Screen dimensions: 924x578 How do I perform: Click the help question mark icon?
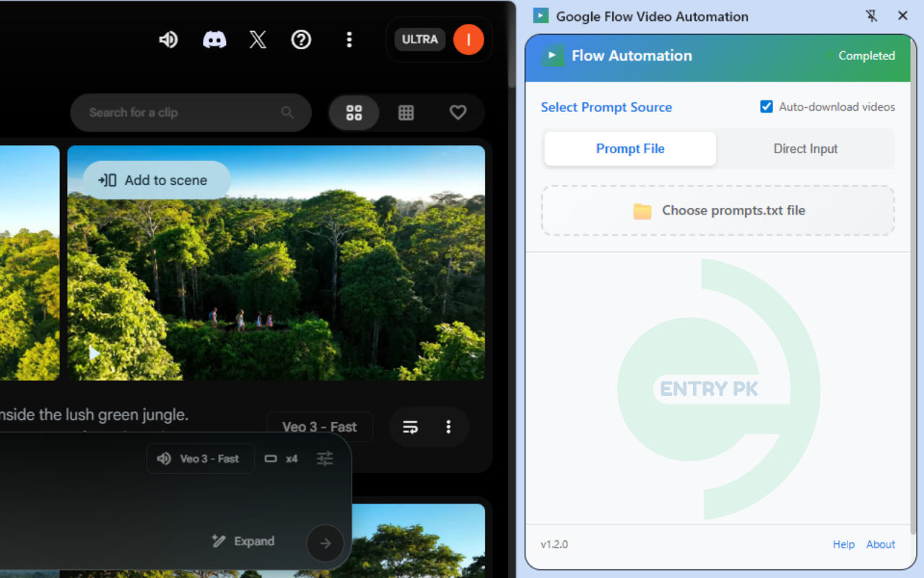pos(301,40)
